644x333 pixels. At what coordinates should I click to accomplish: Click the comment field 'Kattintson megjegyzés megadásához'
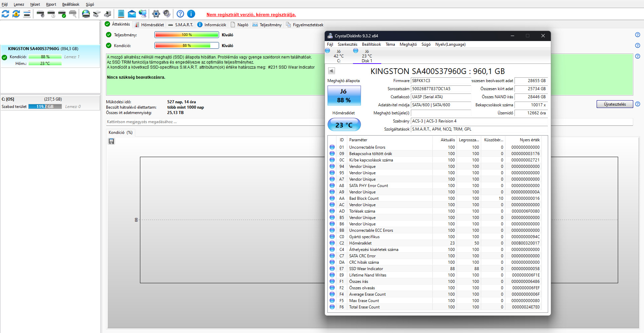coord(215,122)
